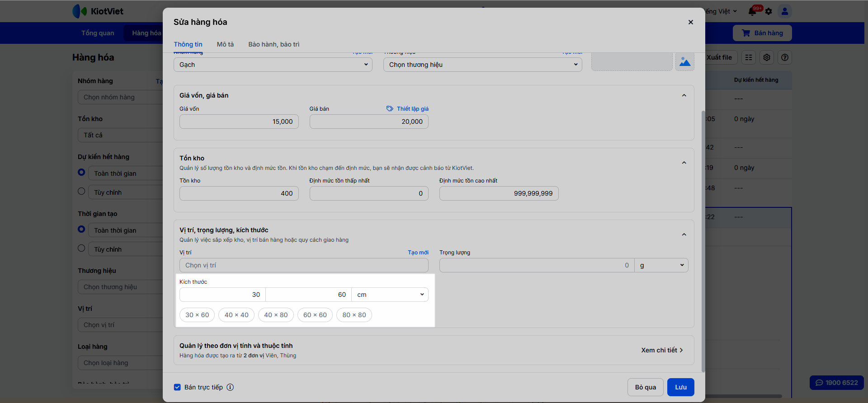The height and width of the screenshot is (403, 868).
Task: Toggle the Bán trực tiếp checkbox
Action: (178, 387)
